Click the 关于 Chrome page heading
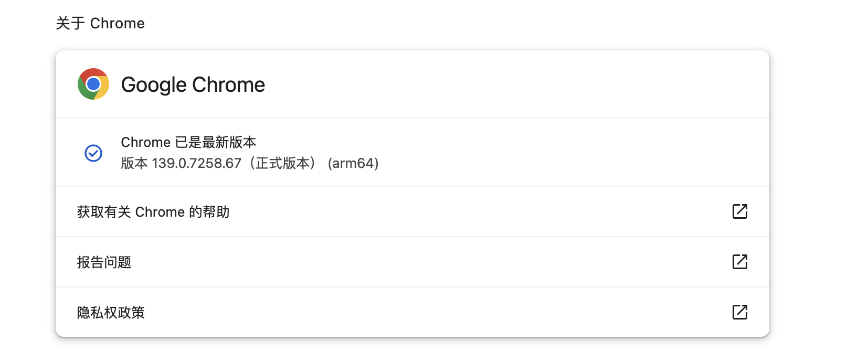This screenshot has width=868, height=362. click(100, 24)
